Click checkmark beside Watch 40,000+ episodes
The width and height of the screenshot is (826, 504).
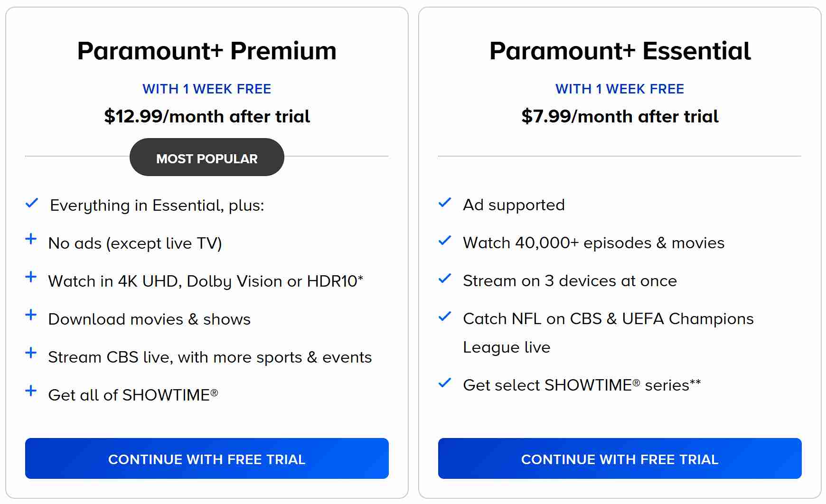point(445,241)
